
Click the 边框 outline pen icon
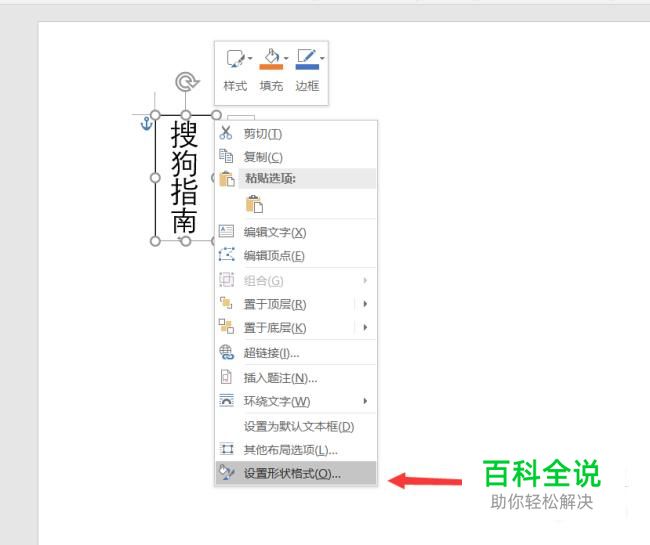click(307, 56)
